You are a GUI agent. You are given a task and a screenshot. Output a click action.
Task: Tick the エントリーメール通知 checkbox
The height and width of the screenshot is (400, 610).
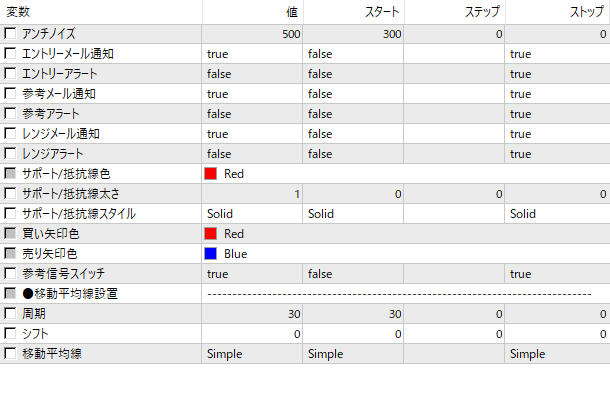point(10,54)
